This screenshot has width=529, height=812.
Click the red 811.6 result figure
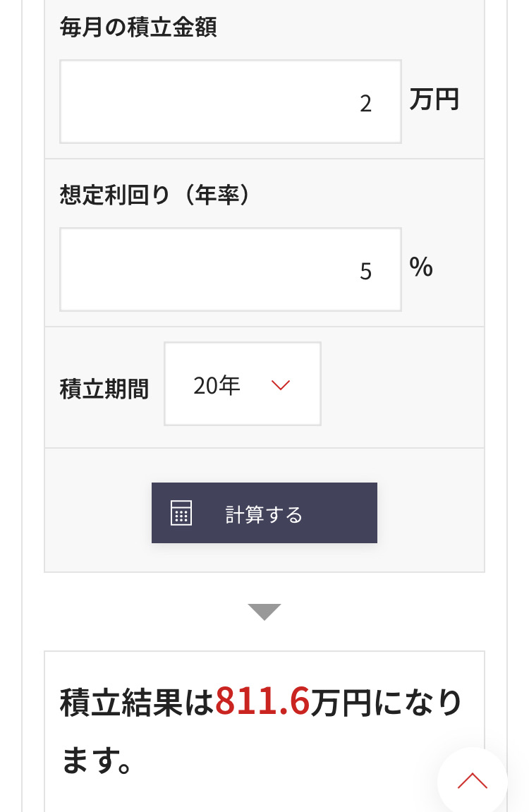click(262, 701)
